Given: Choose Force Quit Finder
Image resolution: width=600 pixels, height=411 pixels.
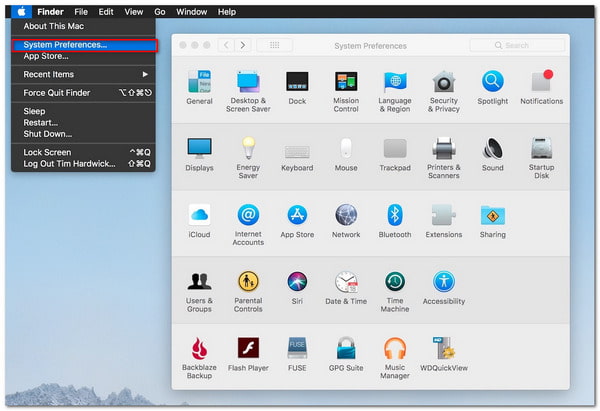Looking at the screenshot, I should [x=83, y=93].
